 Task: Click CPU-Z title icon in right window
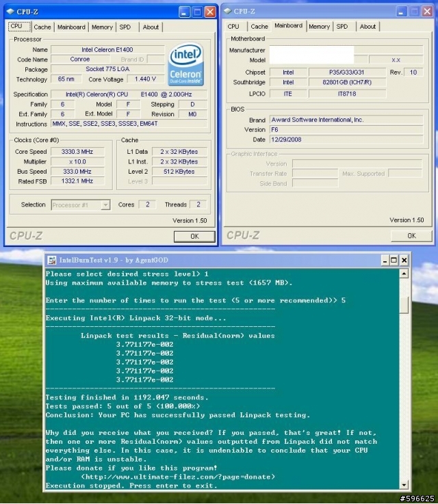pos(228,11)
